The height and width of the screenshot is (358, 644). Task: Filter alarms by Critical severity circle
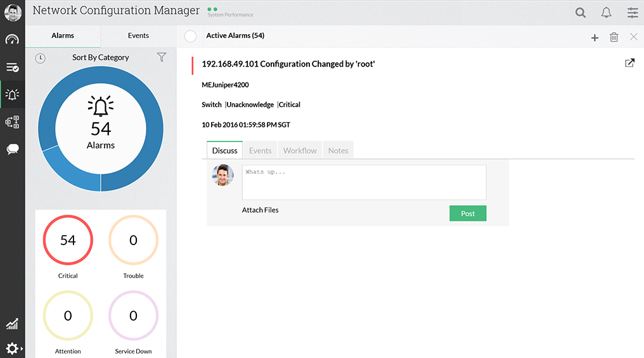68,240
